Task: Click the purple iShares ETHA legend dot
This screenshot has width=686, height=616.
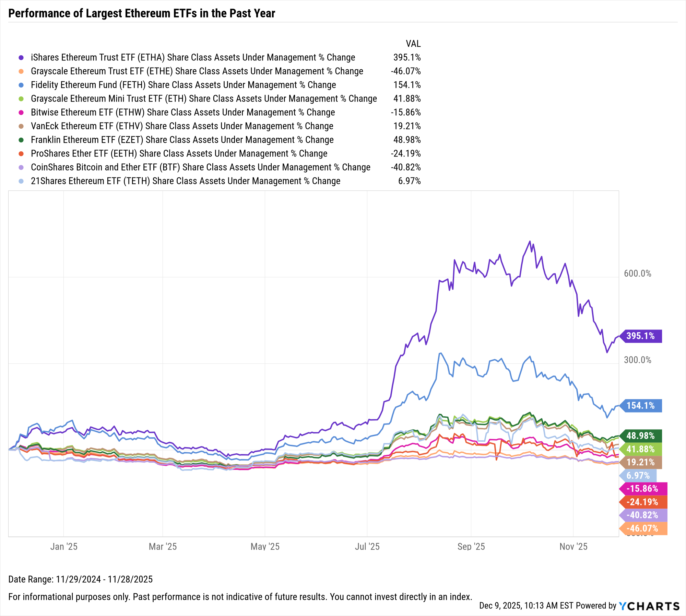Action: pos(21,58)
